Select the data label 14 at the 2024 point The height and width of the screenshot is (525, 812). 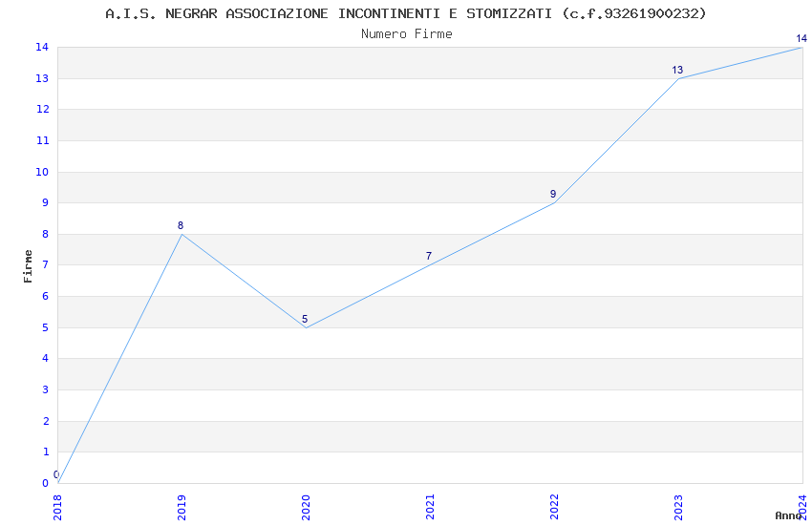801,38
